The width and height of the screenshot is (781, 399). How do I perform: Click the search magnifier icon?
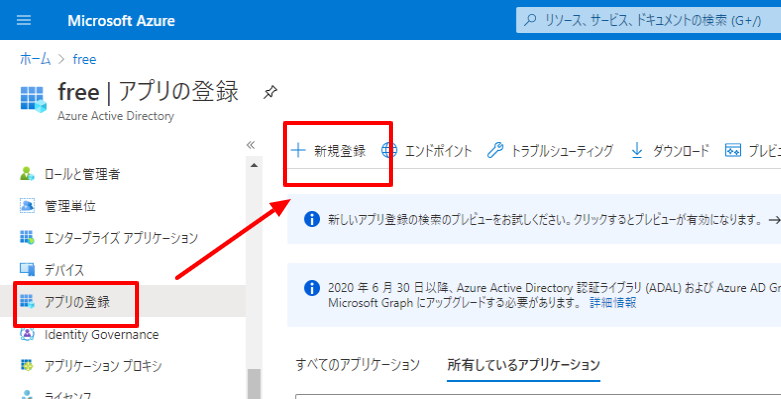pyautogui.click(x=531, y=20)
